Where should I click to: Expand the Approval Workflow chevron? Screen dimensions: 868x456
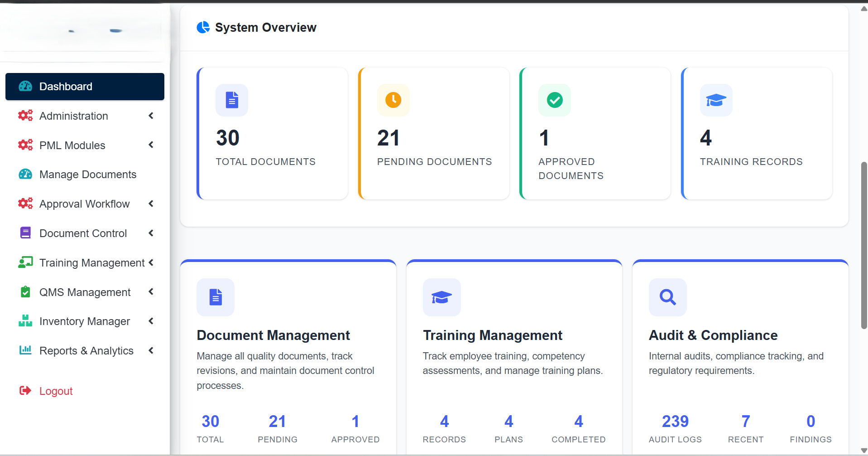coord(151,204)
